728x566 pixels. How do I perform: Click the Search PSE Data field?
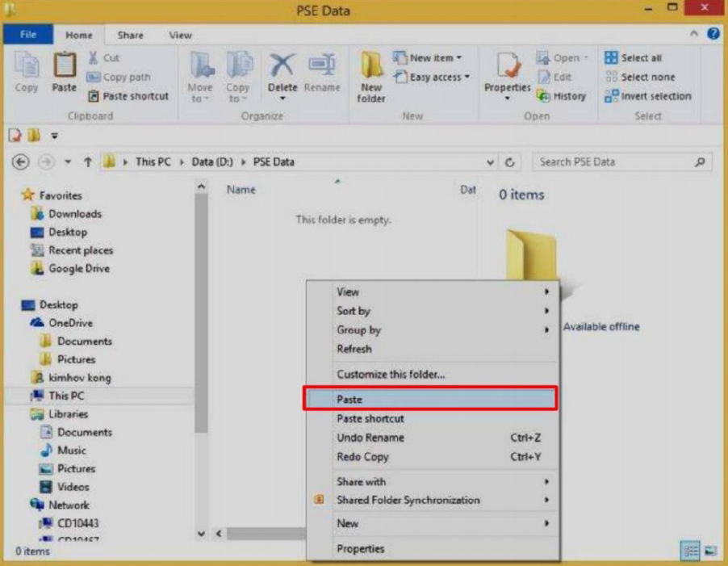tap(613, 162)
